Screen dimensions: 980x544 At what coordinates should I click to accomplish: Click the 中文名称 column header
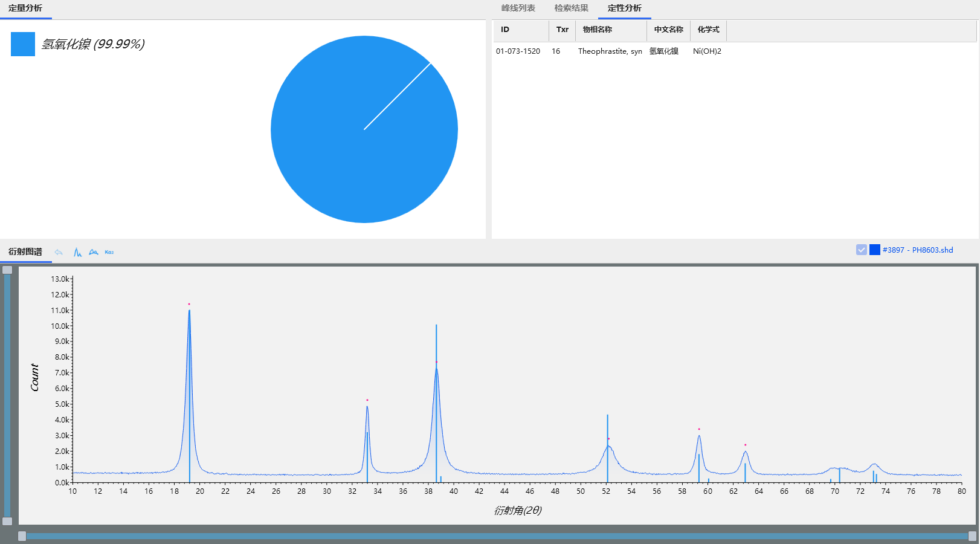click(x=669, y=30)
